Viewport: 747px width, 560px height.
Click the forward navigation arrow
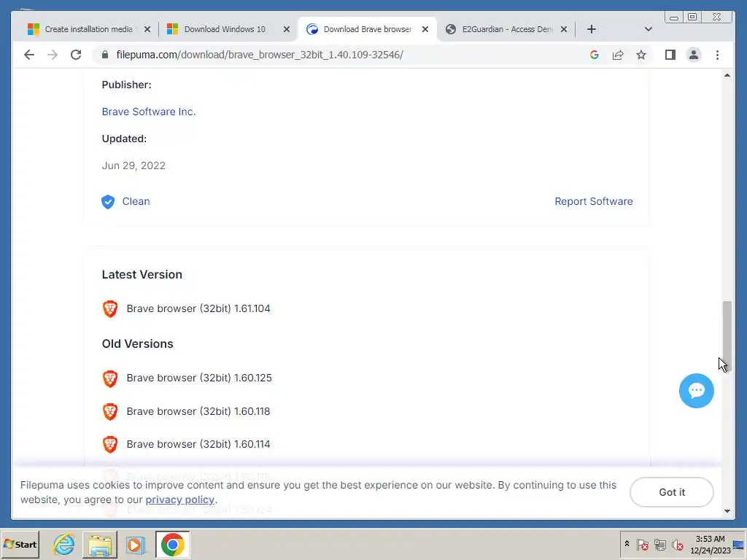(53, 55)
